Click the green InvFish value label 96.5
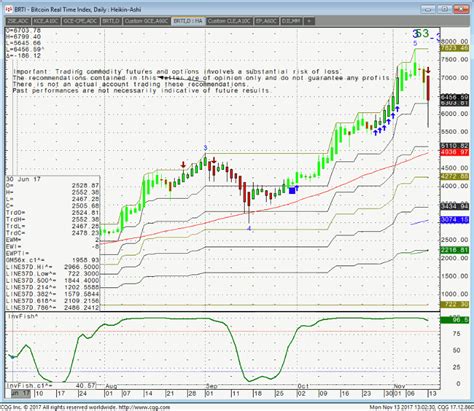 pyautogui.click(x=455, y=320)
